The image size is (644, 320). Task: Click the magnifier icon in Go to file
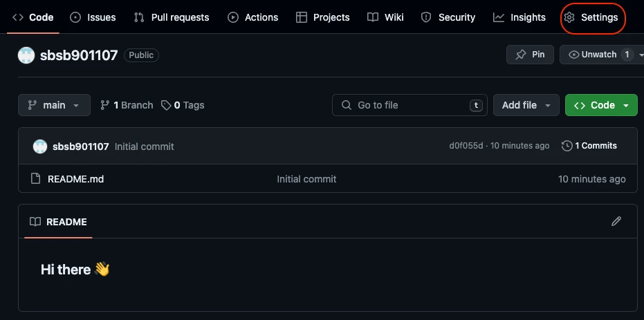click(x=347, y=105)
